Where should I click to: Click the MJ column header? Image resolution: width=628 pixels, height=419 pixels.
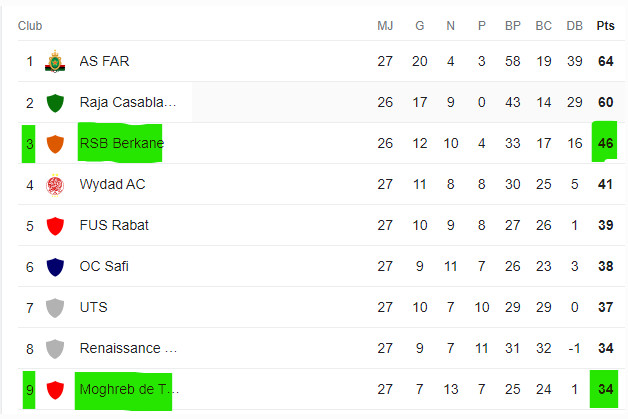tap(385, 25)
